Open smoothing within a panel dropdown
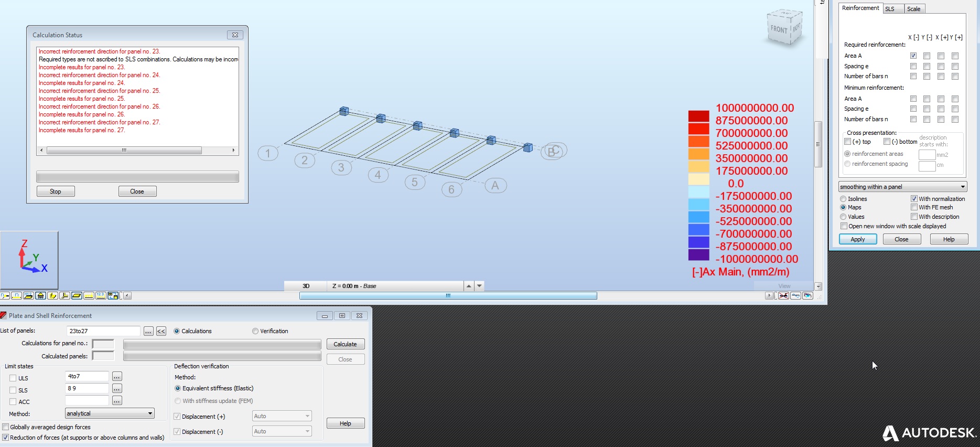 (x=902, y=187)
